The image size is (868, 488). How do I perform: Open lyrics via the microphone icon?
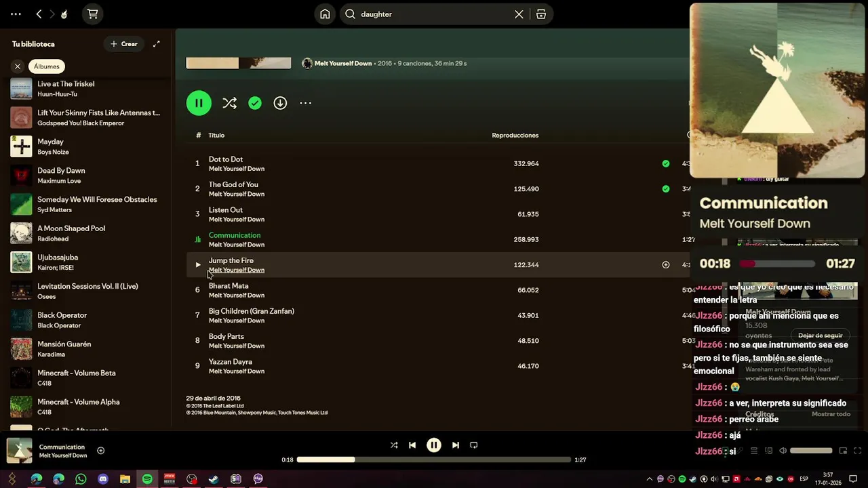coord(739,451)
